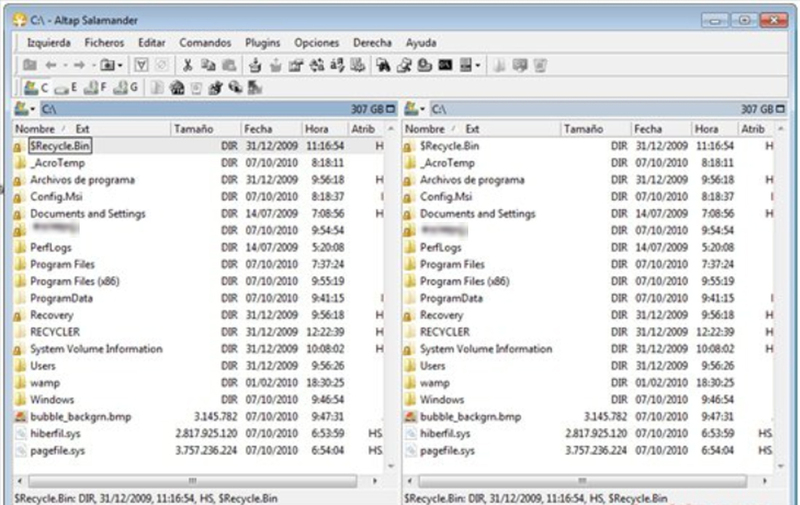Click the Unpack icon with up arrow
Screen dimensions: 800x505
(276, 65)
